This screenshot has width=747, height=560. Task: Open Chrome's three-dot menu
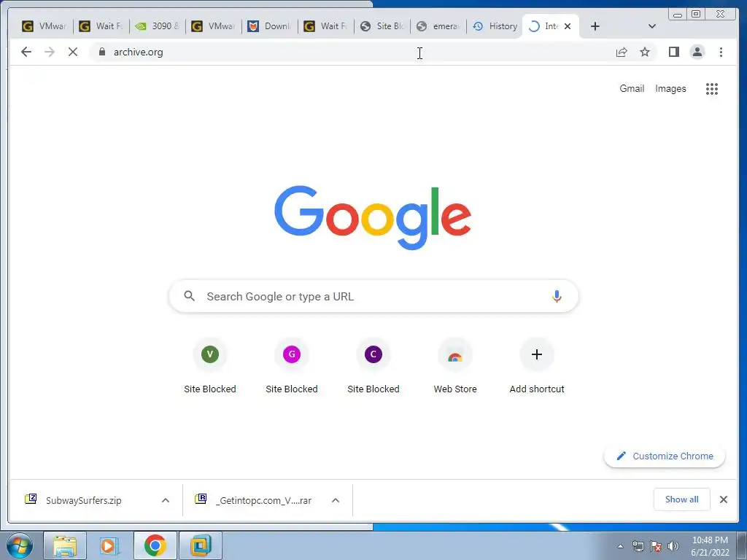721,52
